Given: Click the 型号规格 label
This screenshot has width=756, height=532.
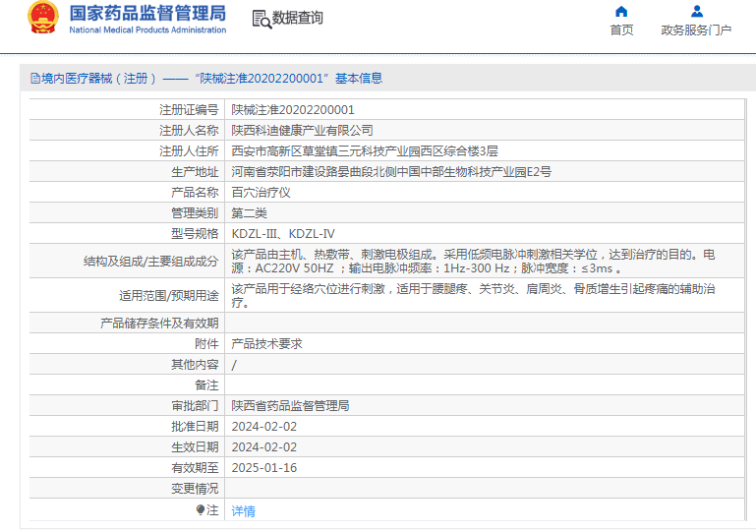Looking at the screenshot, I should pyautogui.click(x=195, y=234).
